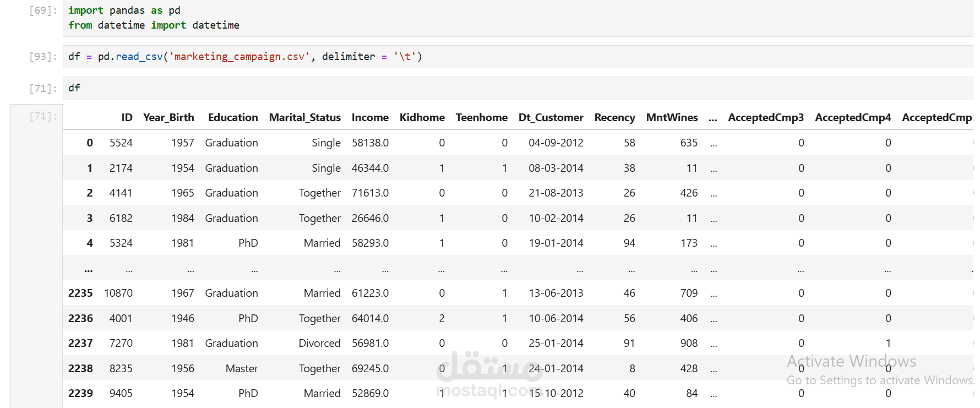Click the income value 64014.0

click(x=370, y=318)
